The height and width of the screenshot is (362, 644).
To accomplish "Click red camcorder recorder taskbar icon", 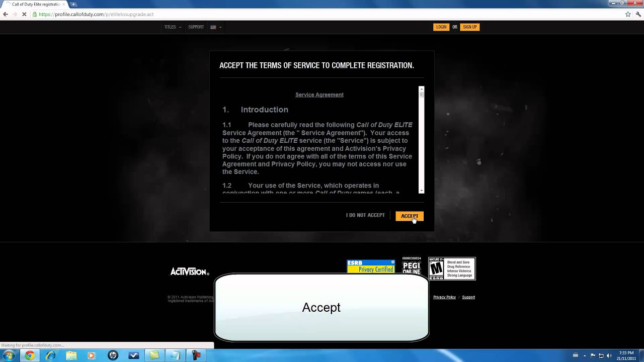I will coord(196,355).
